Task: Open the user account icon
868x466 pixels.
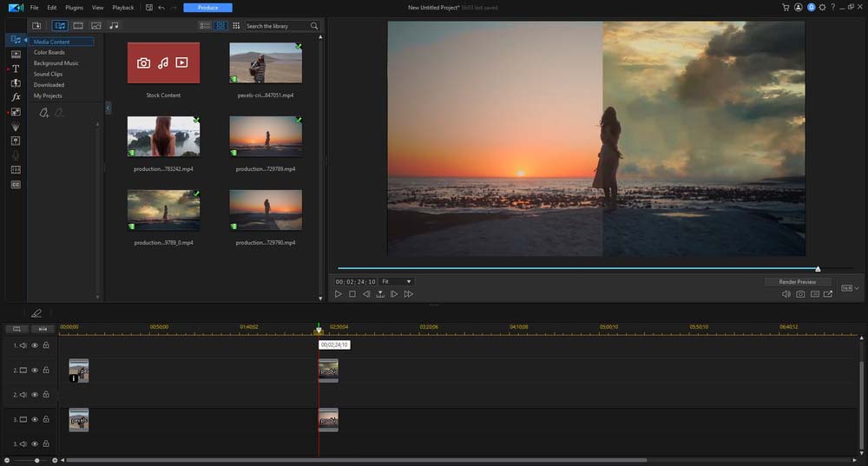Action: [x=798, y=7]
